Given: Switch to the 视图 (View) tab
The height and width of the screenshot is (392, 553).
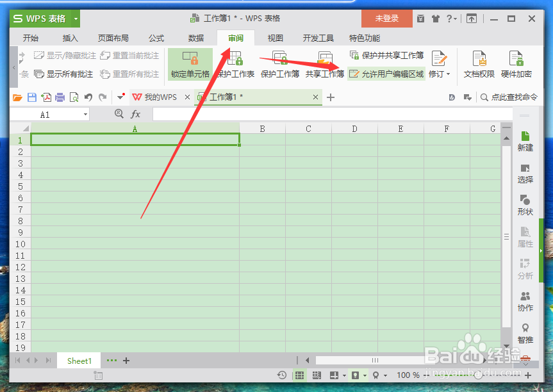Looking at the screenshot, I should point(275,38).
